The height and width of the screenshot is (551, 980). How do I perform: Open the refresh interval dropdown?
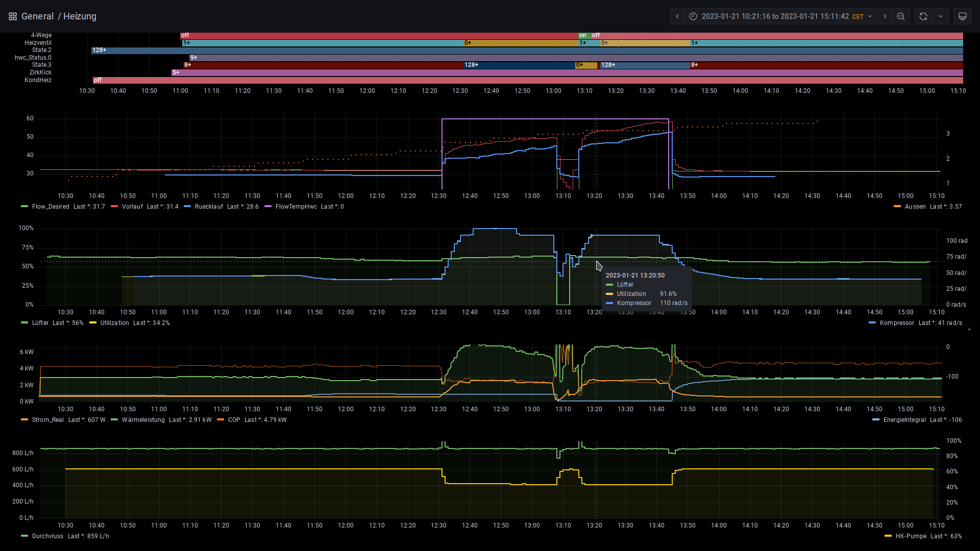pyautogui.click(x=941, y=16)
